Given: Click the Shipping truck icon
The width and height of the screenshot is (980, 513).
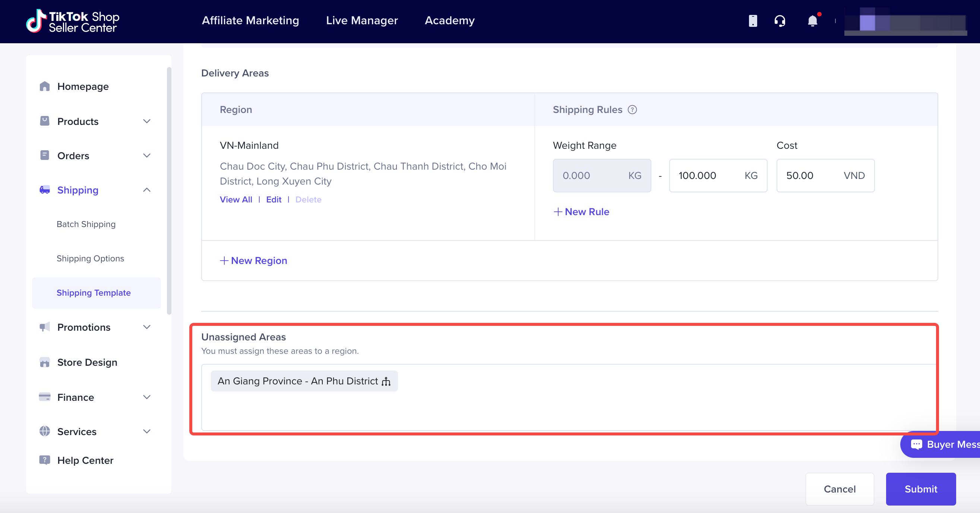Looking at the screenshot, I should (44, 189).
